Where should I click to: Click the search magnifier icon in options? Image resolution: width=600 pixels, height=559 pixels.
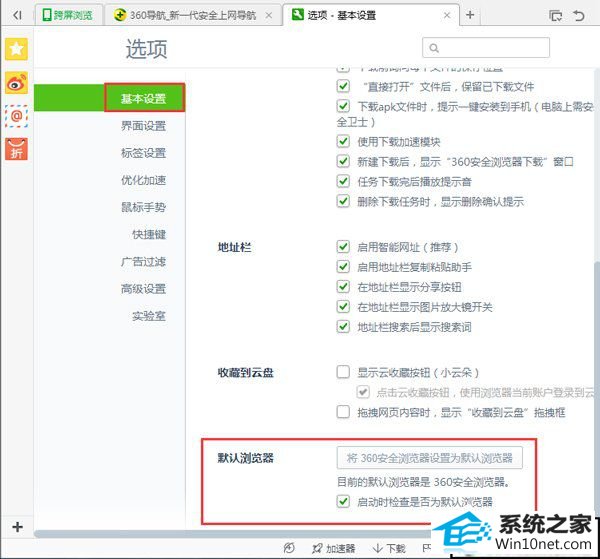point(434,48)
